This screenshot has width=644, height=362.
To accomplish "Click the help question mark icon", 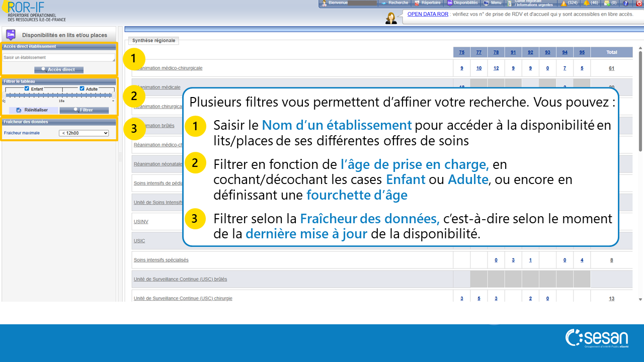I will (x=626, y=3).
